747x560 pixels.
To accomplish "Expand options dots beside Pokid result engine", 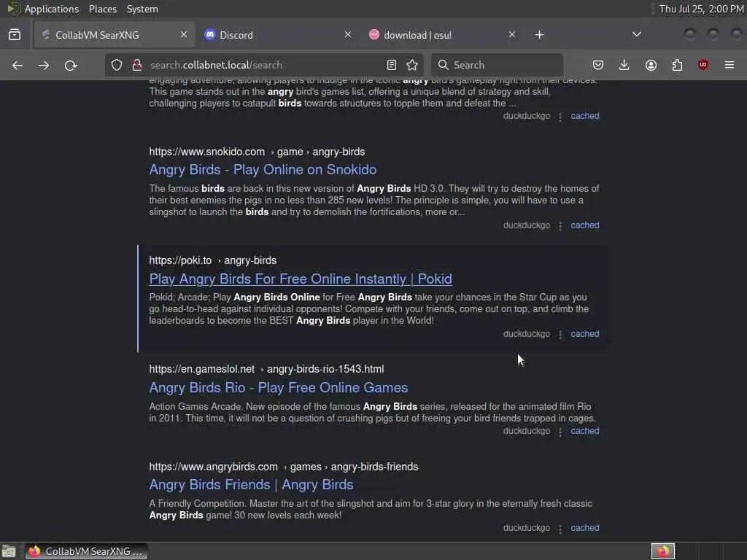I will [x=560, y=335].
